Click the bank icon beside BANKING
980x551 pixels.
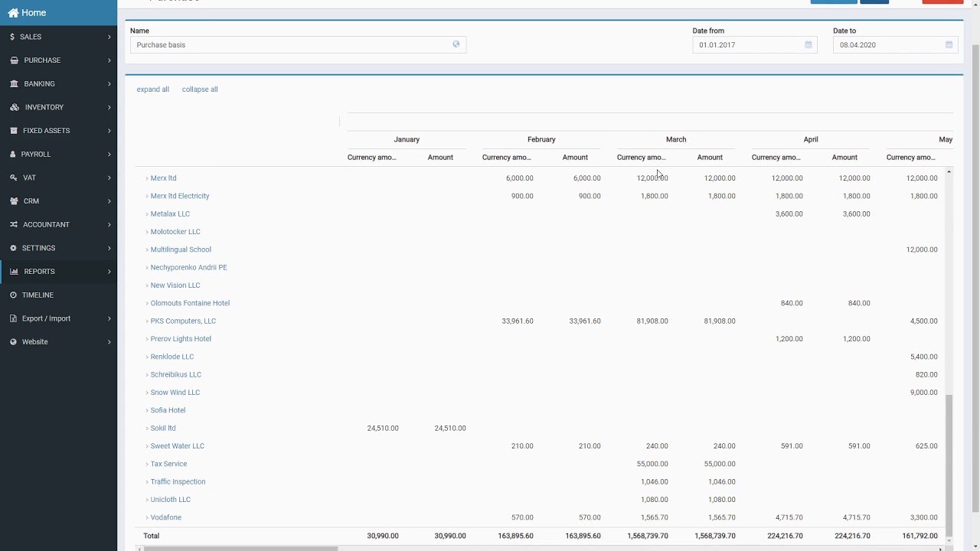15,83
